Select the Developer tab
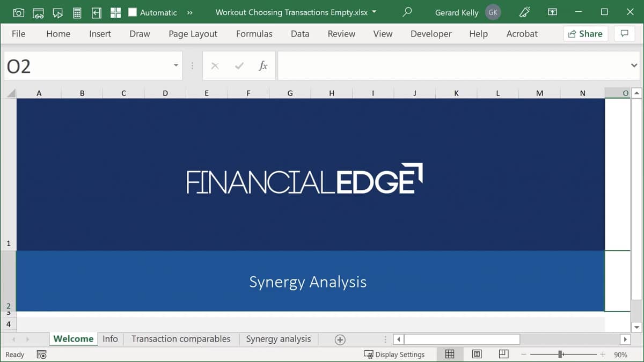Screen dimensions: 644x362 pyautogui.click(x=431, y=34)
